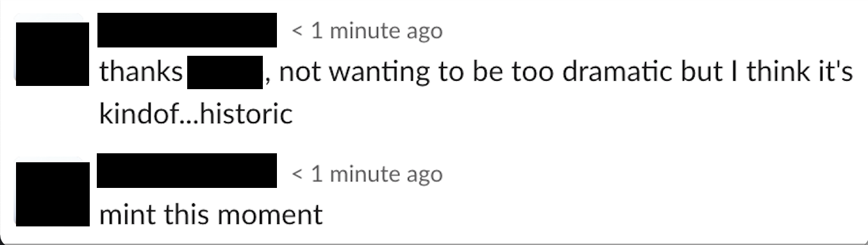Open the redacted sender name above 'mint this moment'
The image size is (868, 245).
187,171
